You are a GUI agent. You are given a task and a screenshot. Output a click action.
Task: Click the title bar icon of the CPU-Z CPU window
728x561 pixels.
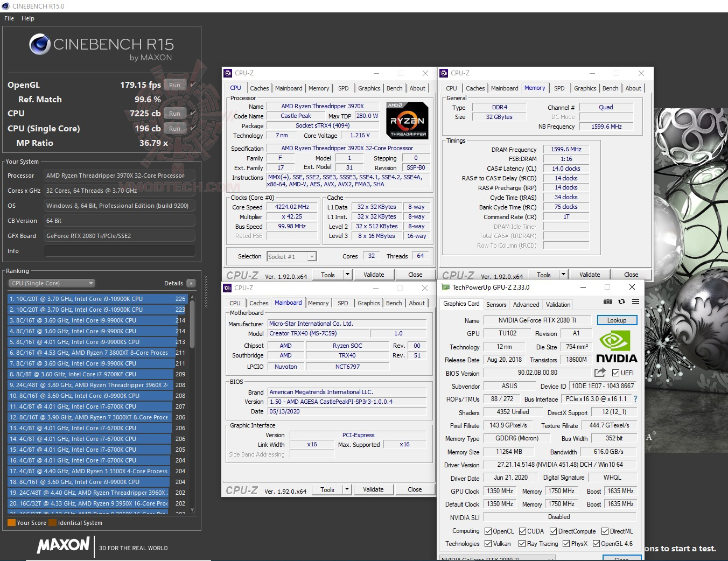pos(228,73)
